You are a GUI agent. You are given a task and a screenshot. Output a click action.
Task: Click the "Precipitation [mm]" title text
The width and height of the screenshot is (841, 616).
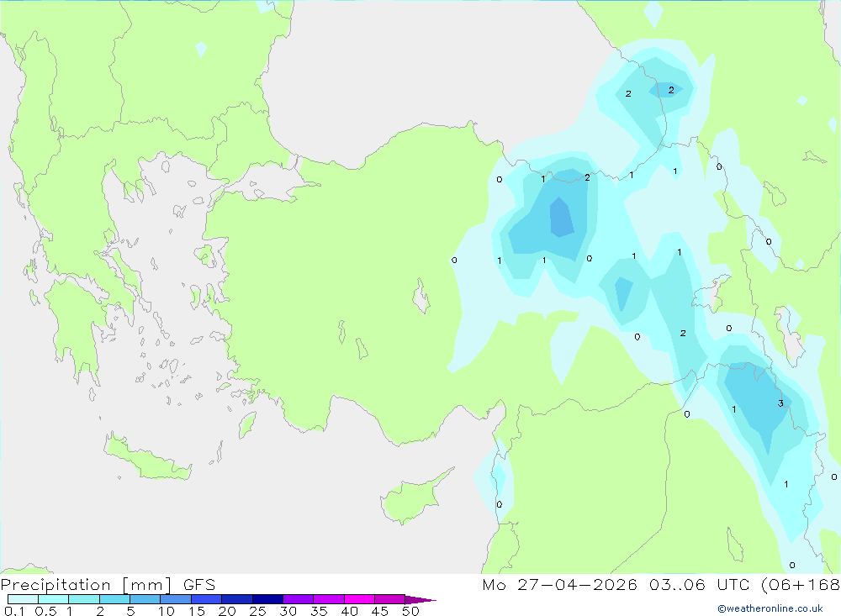86,585
